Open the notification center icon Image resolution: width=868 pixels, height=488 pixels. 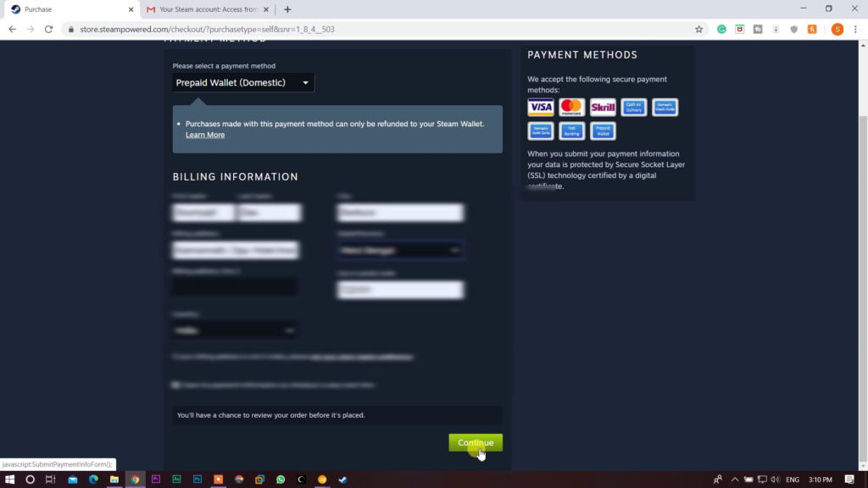point(849,480)
